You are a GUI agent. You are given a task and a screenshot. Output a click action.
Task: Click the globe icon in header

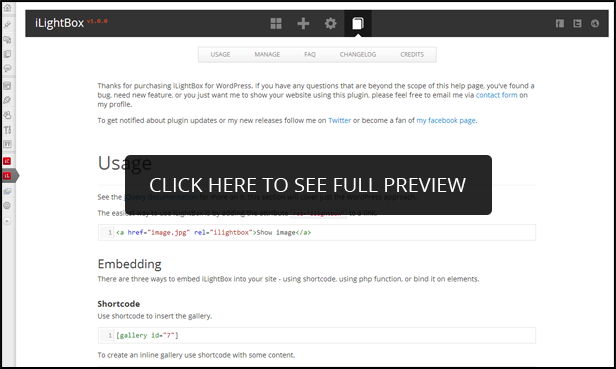(595, 24)
